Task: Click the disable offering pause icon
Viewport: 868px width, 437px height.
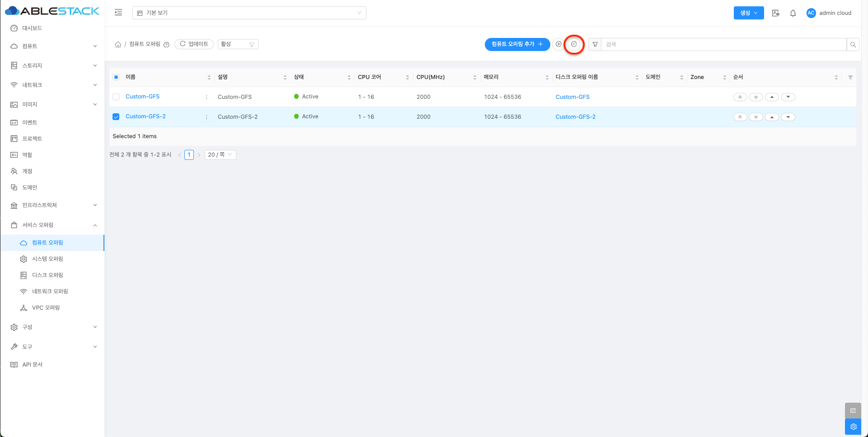Action: pyautogui.click(x=574, y=44)
